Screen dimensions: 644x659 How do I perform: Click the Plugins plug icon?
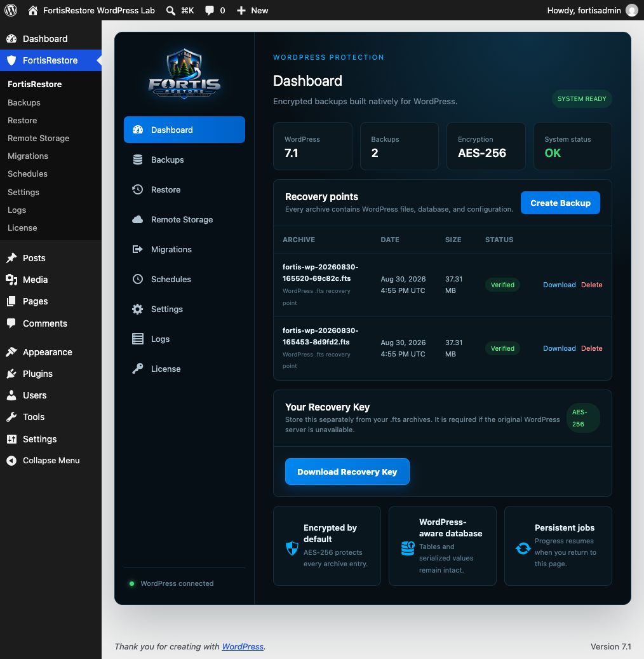(11, 374)
